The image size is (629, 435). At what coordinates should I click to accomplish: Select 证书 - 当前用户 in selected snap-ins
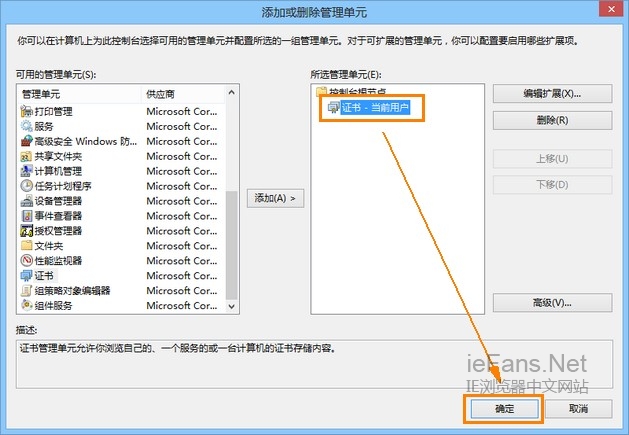(375, 108)
